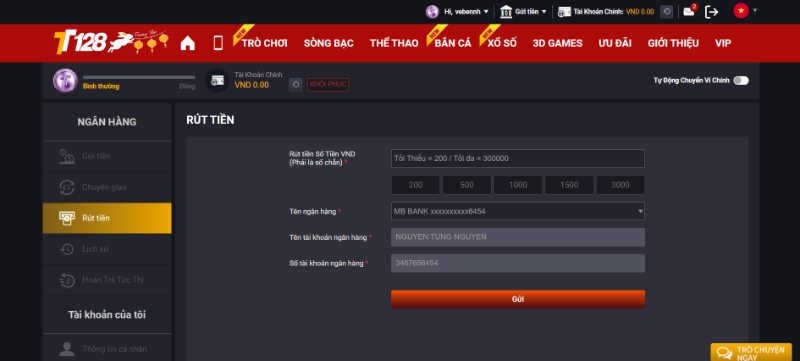Click the Bình thường level label

101,87
